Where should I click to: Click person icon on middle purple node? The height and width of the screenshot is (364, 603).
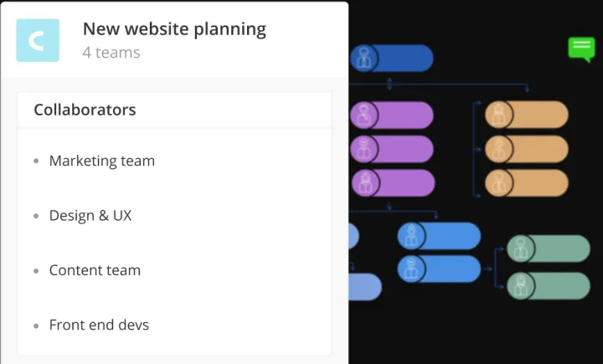click(364, 149)
